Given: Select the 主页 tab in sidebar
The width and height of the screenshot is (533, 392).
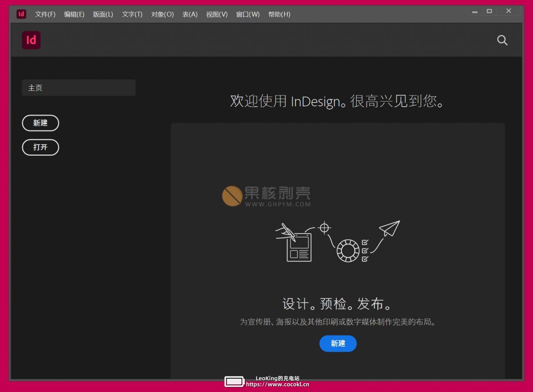Looking at the screenshot, I should pos(79,88).
